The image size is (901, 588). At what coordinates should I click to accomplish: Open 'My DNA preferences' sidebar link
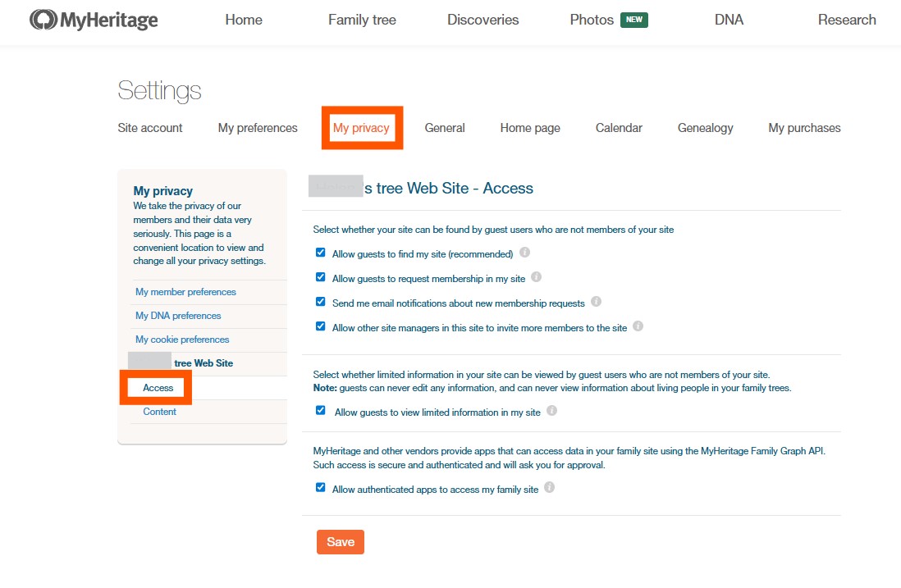coord(178,316)
